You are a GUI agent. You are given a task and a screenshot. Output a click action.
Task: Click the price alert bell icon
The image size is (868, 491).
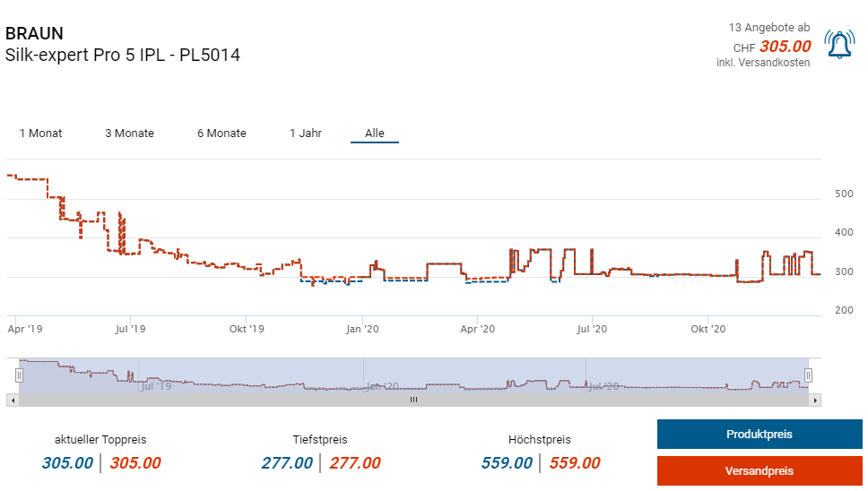(x=839, y=45)
